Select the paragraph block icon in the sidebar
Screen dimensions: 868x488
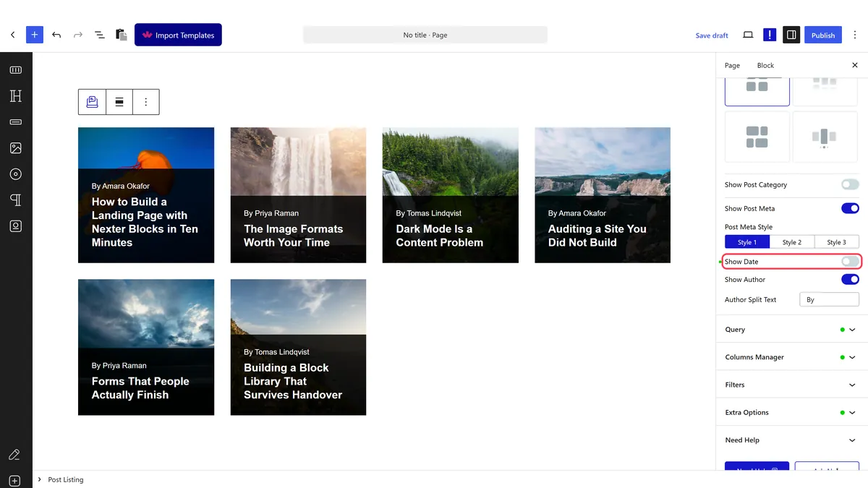pos(16,200)
